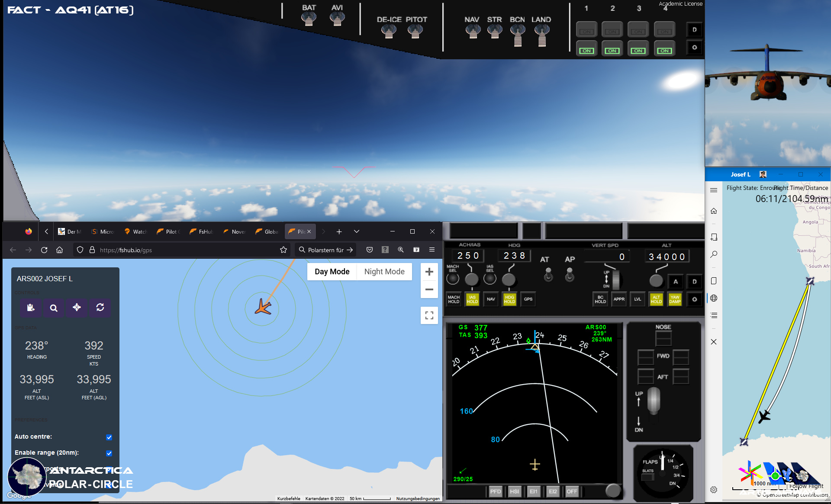Click the magnifier search icon in the GPS controls
The image size is (831, 504).
(54, 308)
